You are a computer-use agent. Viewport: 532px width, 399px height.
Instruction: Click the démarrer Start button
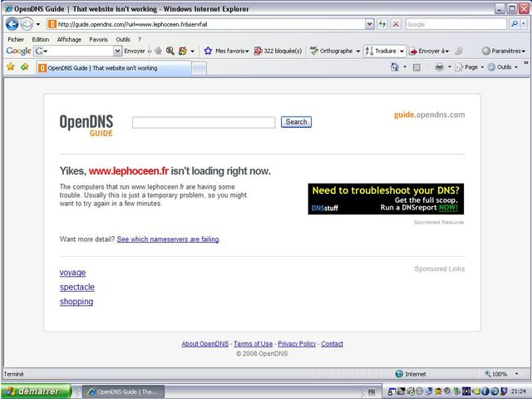[36, 392]
